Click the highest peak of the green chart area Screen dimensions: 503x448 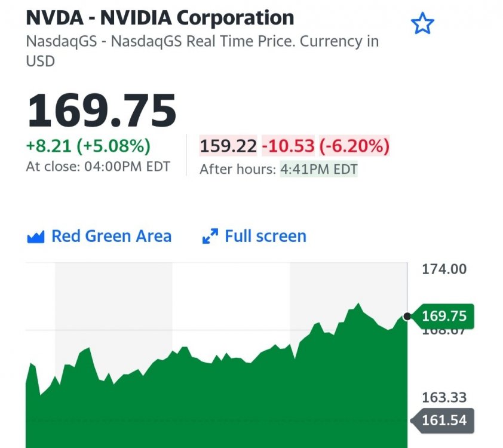click(x=358, y=305)
